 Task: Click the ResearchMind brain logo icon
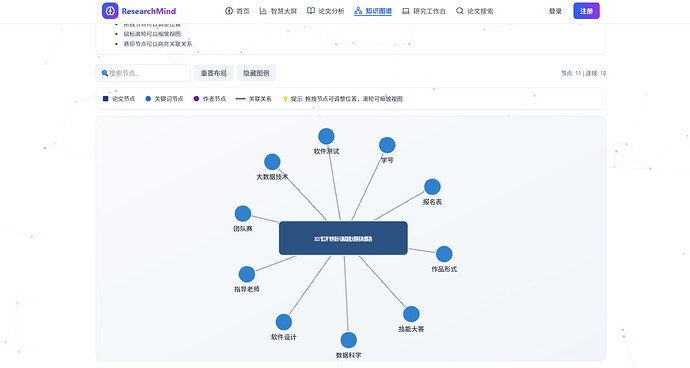coord(110,11)
